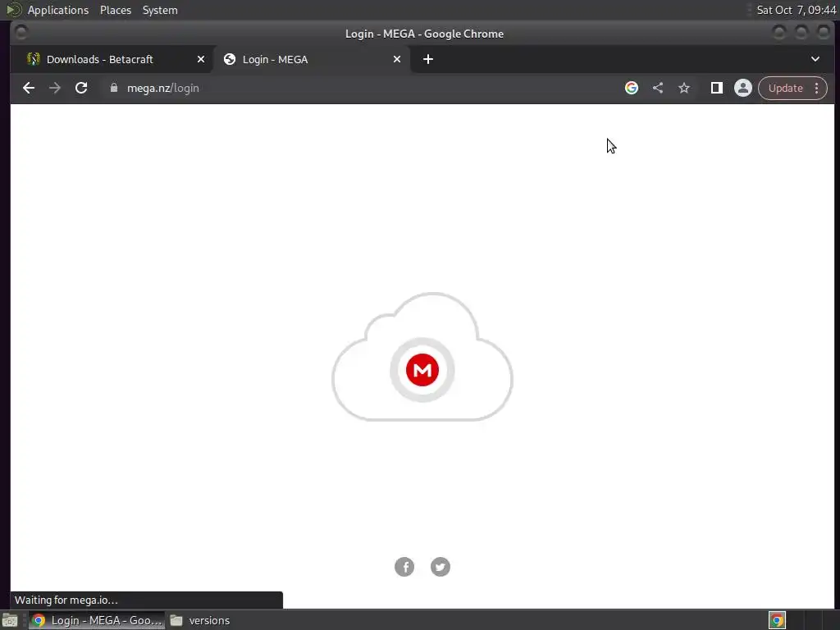The width and height of the screenshot is (840, 630).
Task: Close the Login - MEGA tab
Action: click(x=397, y=59)
